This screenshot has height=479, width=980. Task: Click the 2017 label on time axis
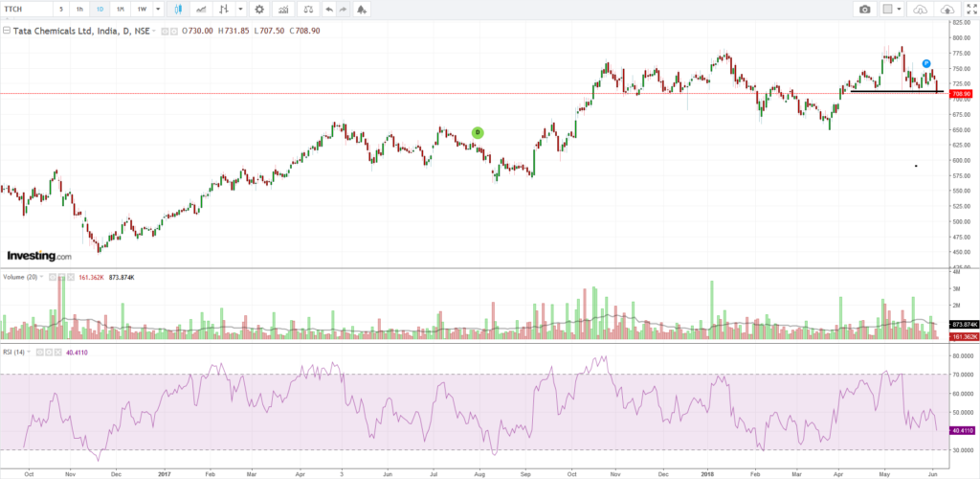pyautogui.click(x=165, y=474)
